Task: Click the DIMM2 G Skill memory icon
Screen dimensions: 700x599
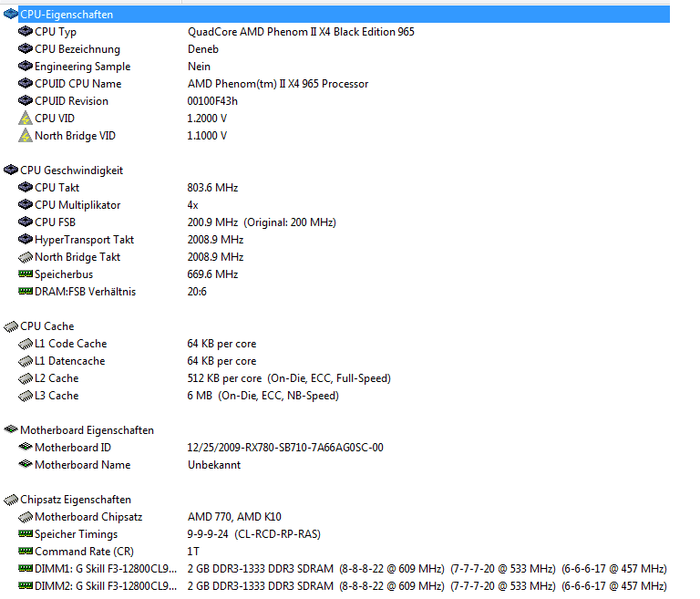Action: click(26, 585)
